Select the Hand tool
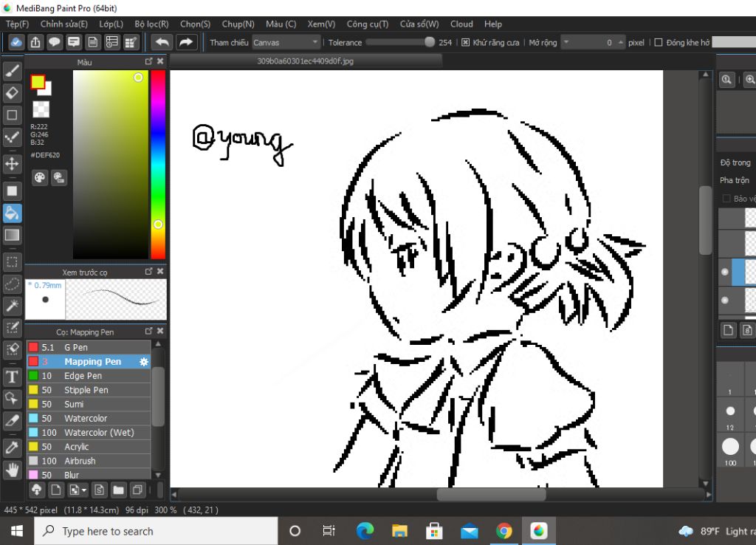 click(12, 469)
